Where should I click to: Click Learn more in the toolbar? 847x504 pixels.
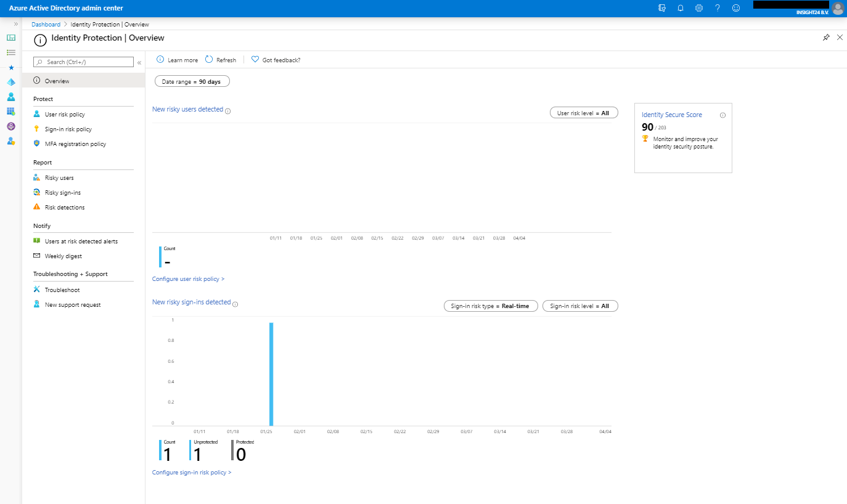(x=178, y=60)
